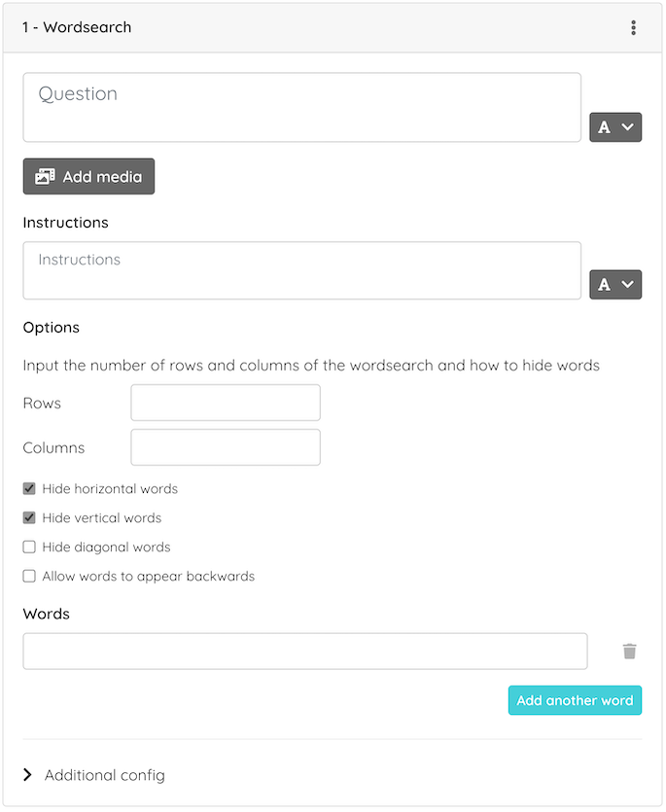Enable Allow words to appear backwards
The width and height of the screenshot is (666, 812).
[29, 576]
